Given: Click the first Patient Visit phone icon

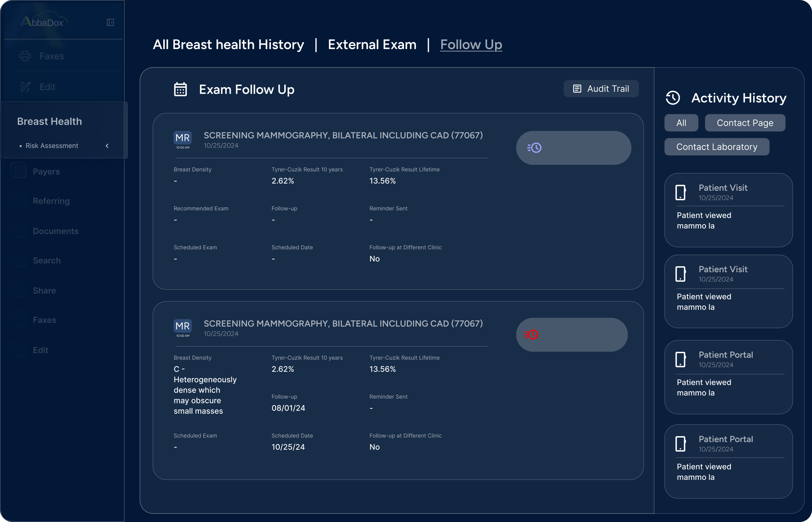Looking at the screenshot, I should [680, 192].
